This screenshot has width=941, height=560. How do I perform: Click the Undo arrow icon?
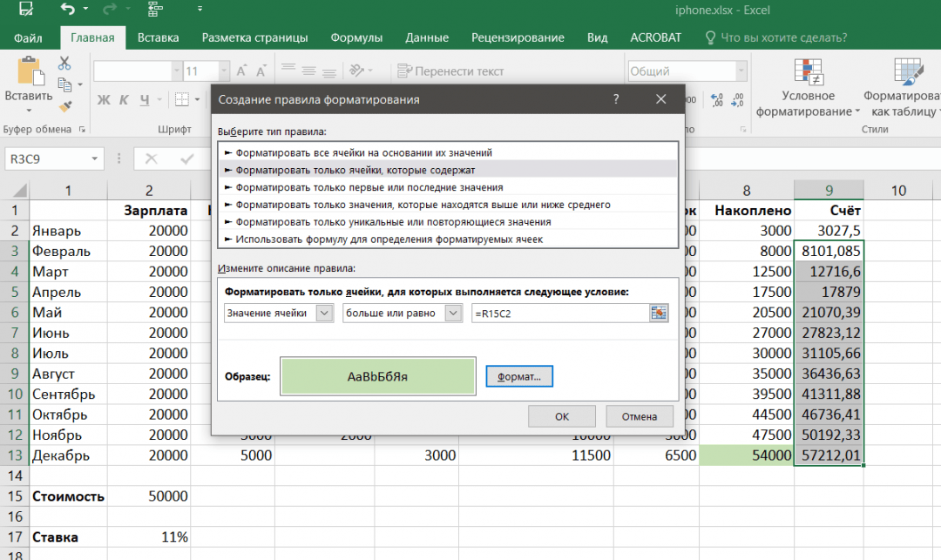tap(69, 10)
